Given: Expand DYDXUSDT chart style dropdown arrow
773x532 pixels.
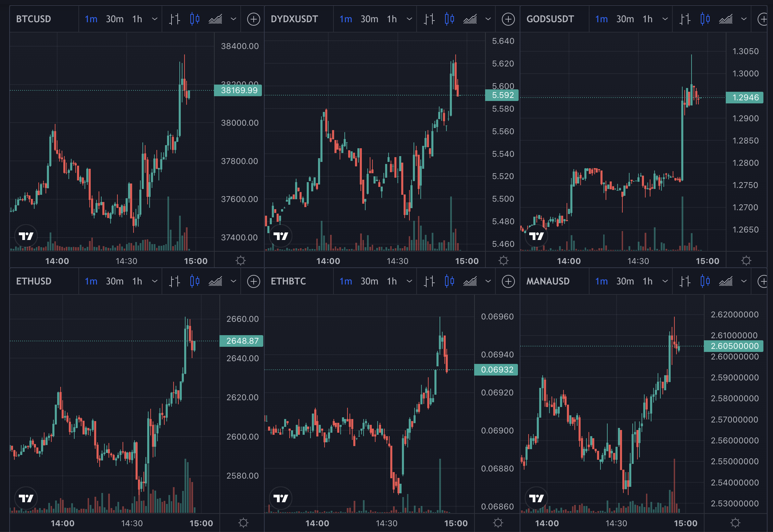Looking at the screenshot, I should (x=488, y=19).
